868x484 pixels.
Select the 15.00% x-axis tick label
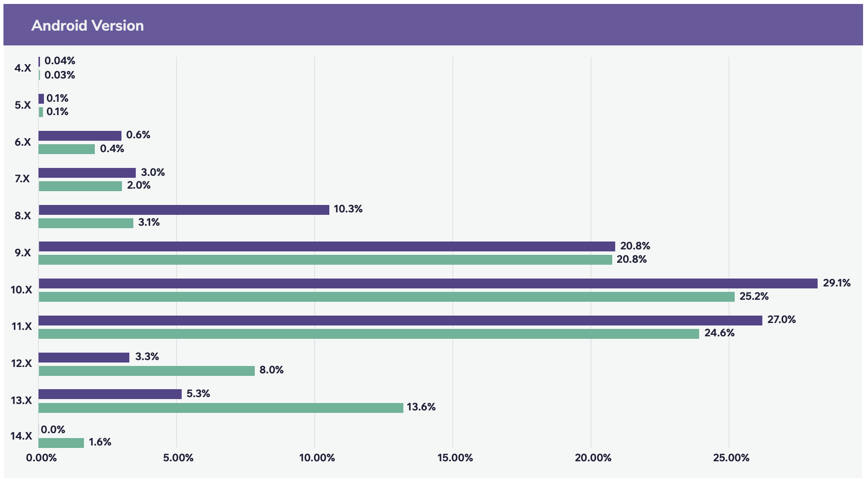tap(455, 458)
